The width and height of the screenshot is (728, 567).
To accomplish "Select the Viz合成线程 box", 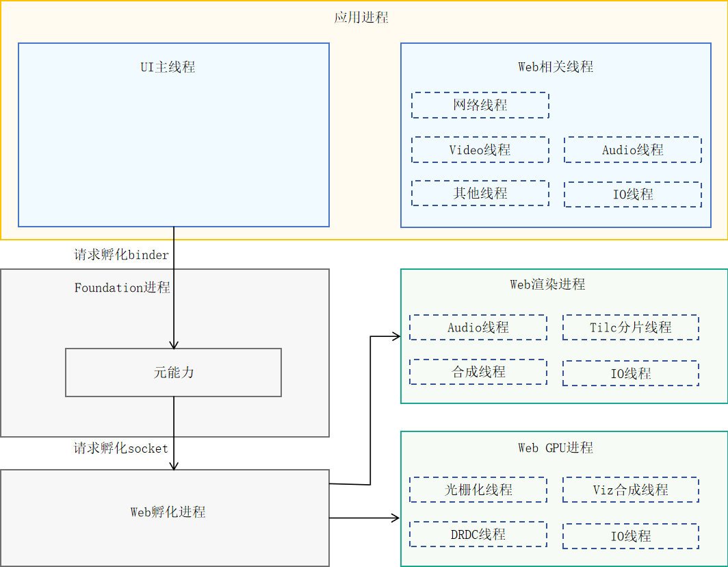I will [630, 490].
